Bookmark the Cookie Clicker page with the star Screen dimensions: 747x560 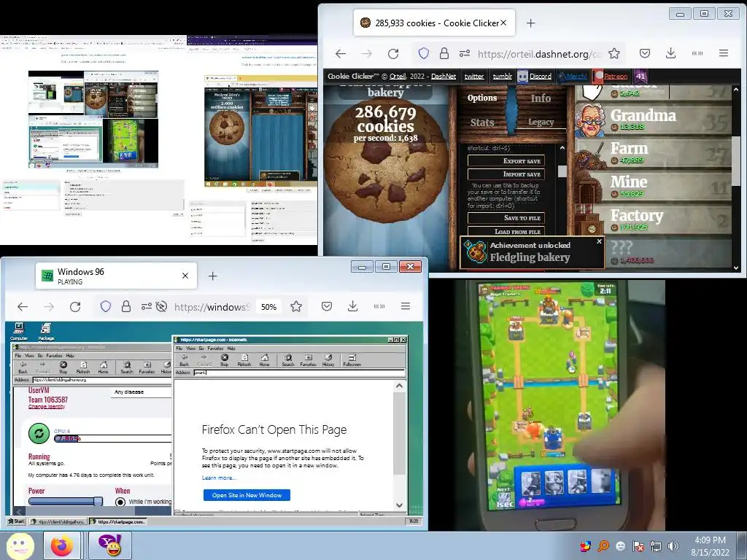[614, 53]
